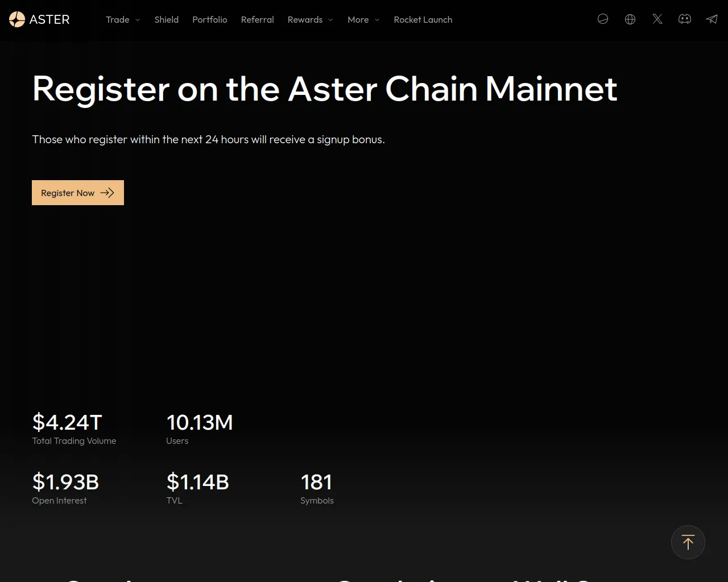Expand the Trade dropdown menu
This screenshot has width=728, height=582.
point(123,19)
